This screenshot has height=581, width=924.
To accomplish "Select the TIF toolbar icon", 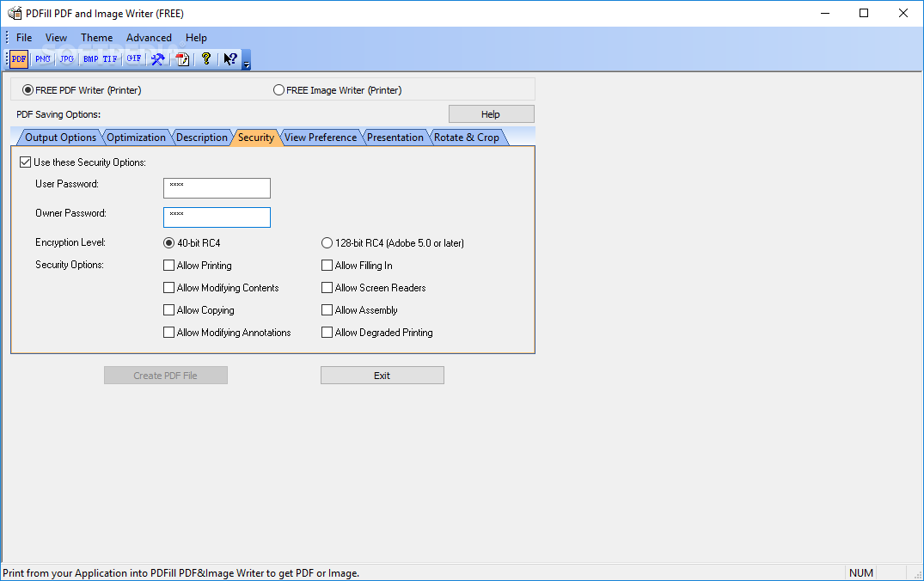I will (110, 59).
